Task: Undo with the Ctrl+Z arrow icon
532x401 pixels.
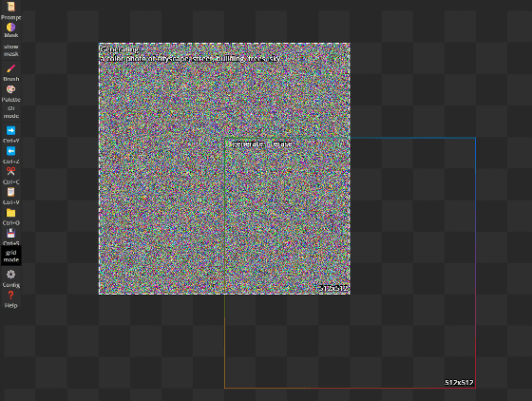Action: coord(10,151)
